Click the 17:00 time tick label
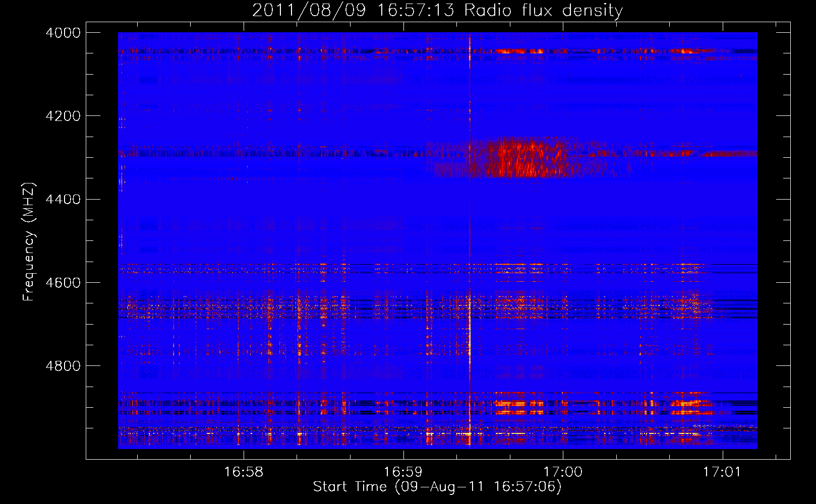Viewport: 816px width, 504px height. tap(563, 472)
